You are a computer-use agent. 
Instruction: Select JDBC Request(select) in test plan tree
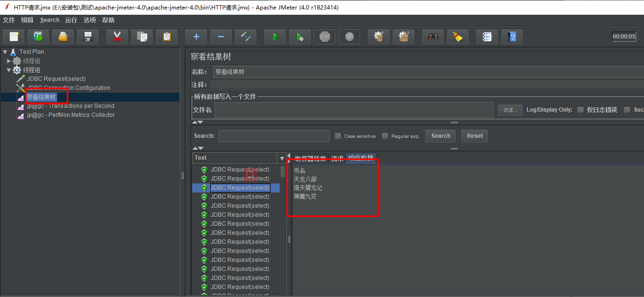56,79
